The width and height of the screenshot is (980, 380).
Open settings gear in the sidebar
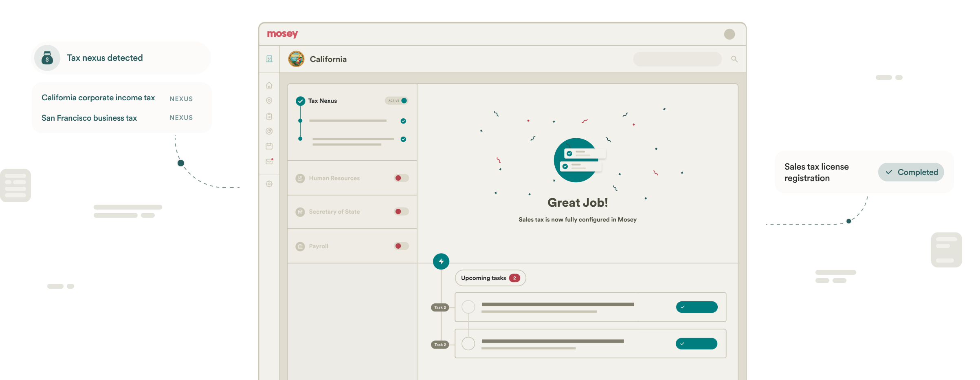[x=269, y=184]
